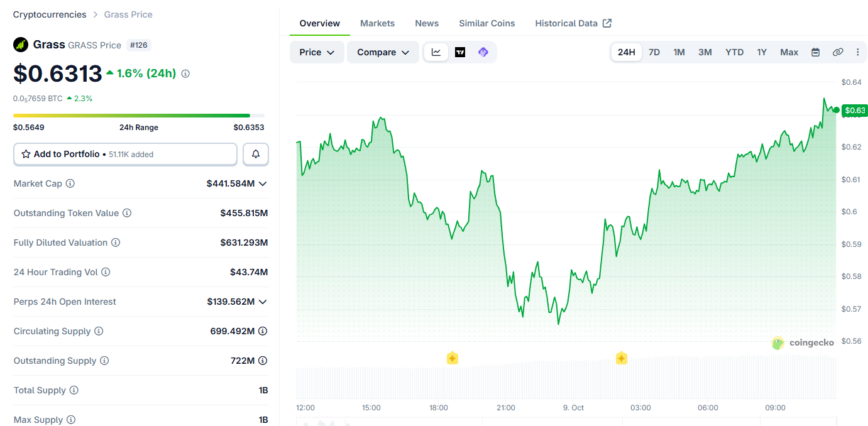Click the event marker near 02:00

pyautogui.click(x=622, y=358)
